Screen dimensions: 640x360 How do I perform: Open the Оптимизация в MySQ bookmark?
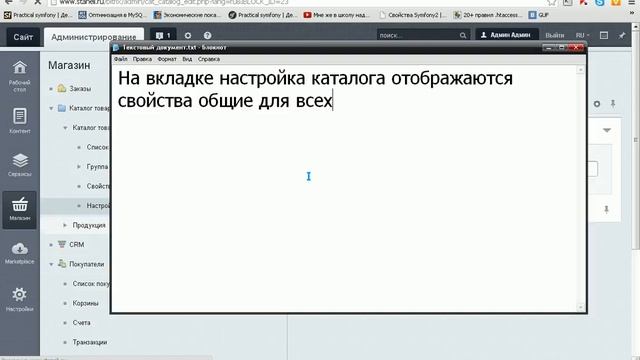[x=111, y=15]
